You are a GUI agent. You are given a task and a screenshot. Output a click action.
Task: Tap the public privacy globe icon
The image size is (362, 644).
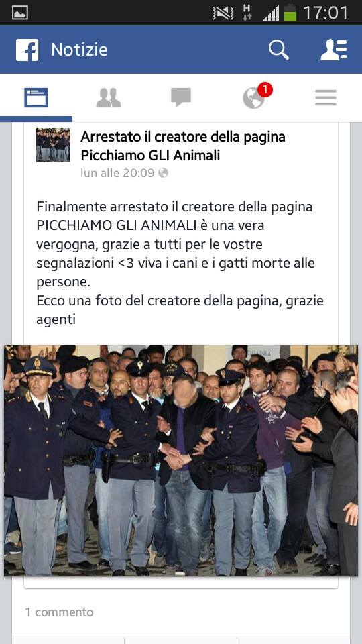point(164,173)
